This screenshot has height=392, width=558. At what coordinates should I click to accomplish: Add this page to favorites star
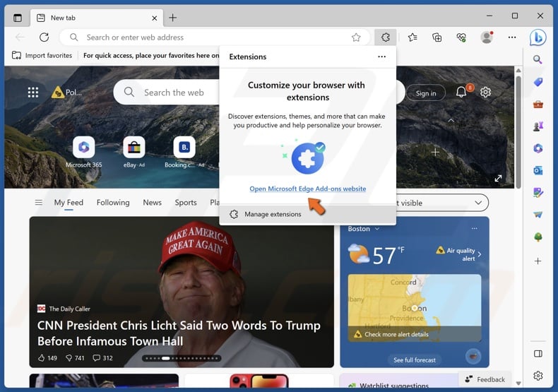[x=356, y=37]
